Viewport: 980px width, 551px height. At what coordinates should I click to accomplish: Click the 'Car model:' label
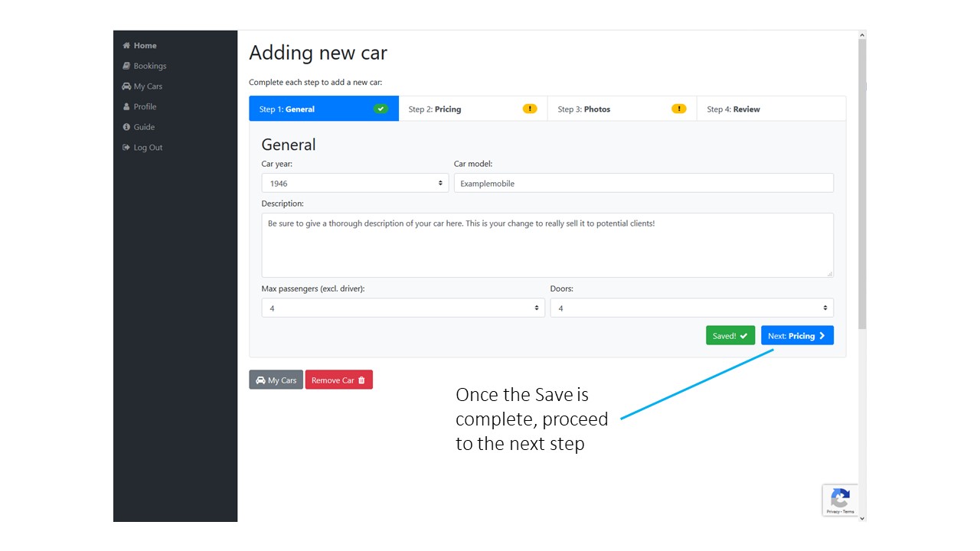pos(473,164)
